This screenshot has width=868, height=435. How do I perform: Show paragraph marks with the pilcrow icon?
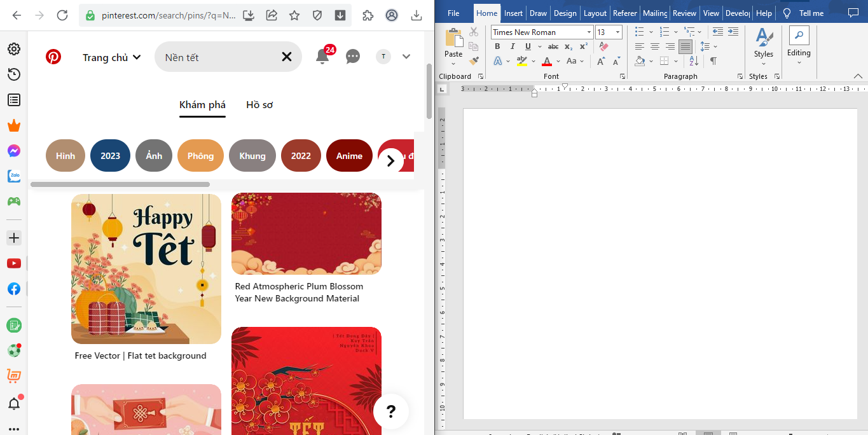713,61
